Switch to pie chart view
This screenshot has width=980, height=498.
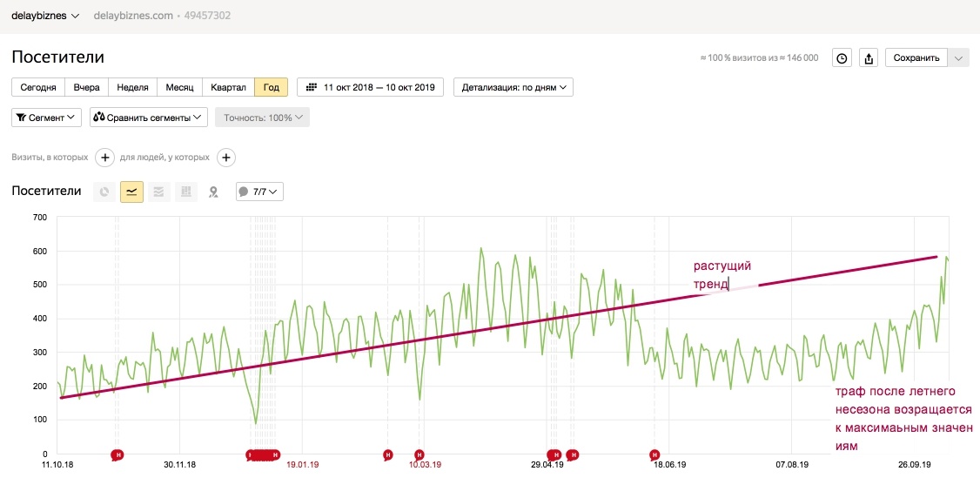point(104,192)
